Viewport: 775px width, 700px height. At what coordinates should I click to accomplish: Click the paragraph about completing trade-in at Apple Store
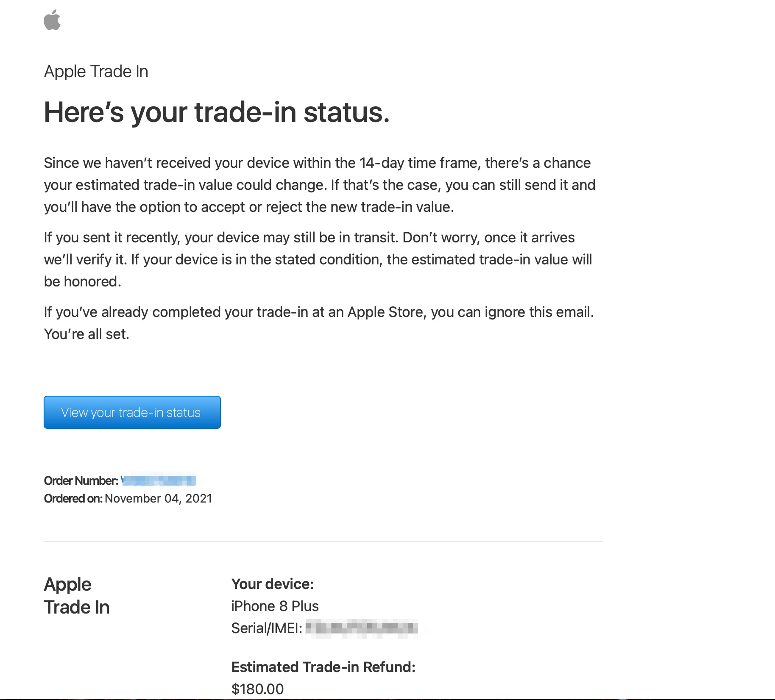(319, 323)
